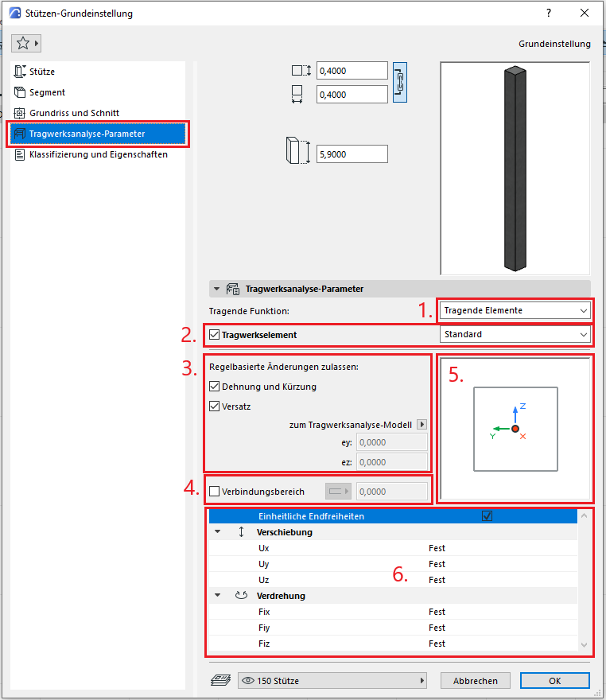Click the Verschiebung arrow icon
Viewport: 606px width, 700px height.
coord(242,532)
